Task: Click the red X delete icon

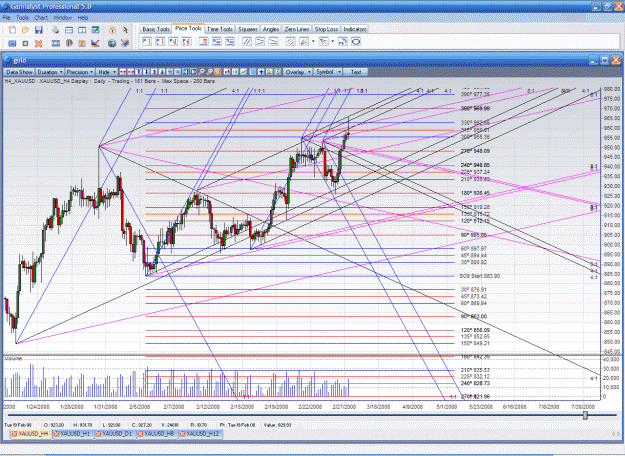Action: point(38,43)
